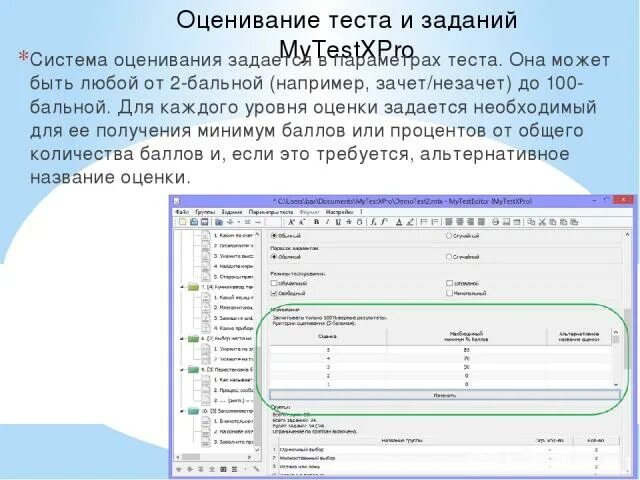The image size is (640, 480).
Task: Click the Decrease font size icon
Action: [x=302, y=222]
